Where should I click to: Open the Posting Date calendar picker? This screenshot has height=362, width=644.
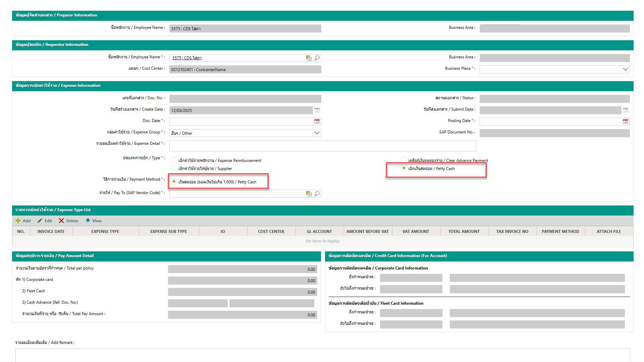625,121
